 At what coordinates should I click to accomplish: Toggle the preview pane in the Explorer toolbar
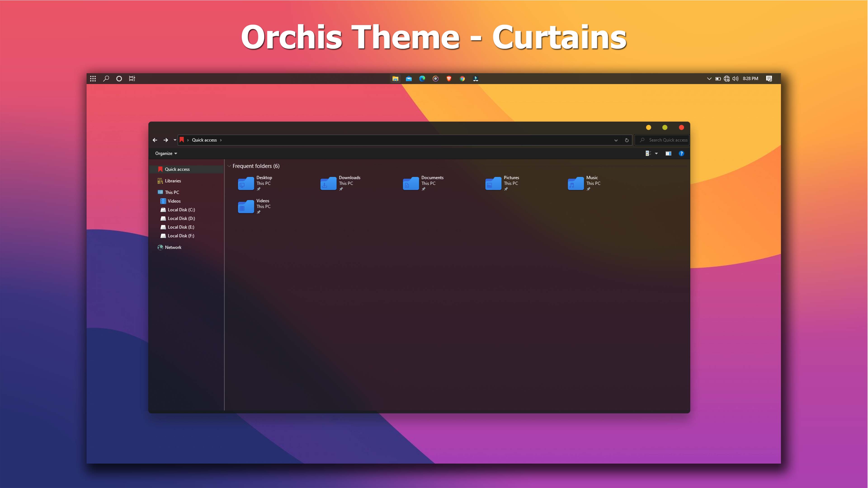(x=668, y=153)
